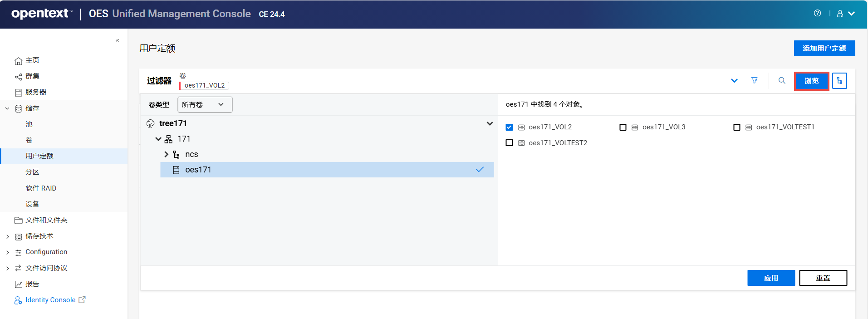This screenshot has width=868, height=319.
Task: Enable the oes171_VOLTEST2 checkbox
Action: tap(509, 143)
